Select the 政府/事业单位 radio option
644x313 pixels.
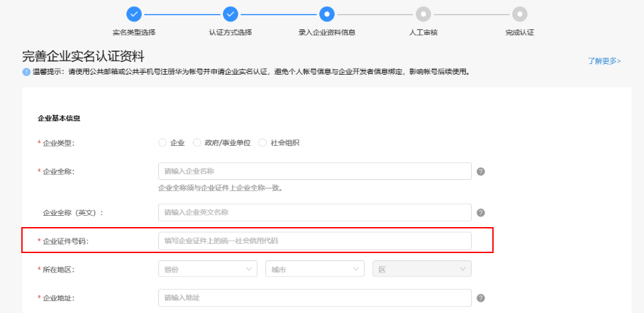(197, 143)
